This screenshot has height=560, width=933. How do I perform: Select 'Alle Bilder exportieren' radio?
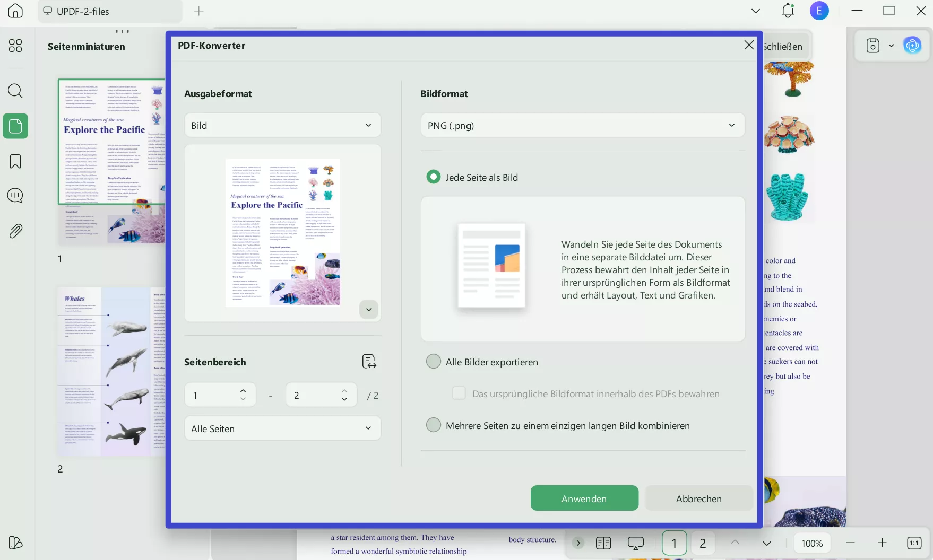pos(434,362)
